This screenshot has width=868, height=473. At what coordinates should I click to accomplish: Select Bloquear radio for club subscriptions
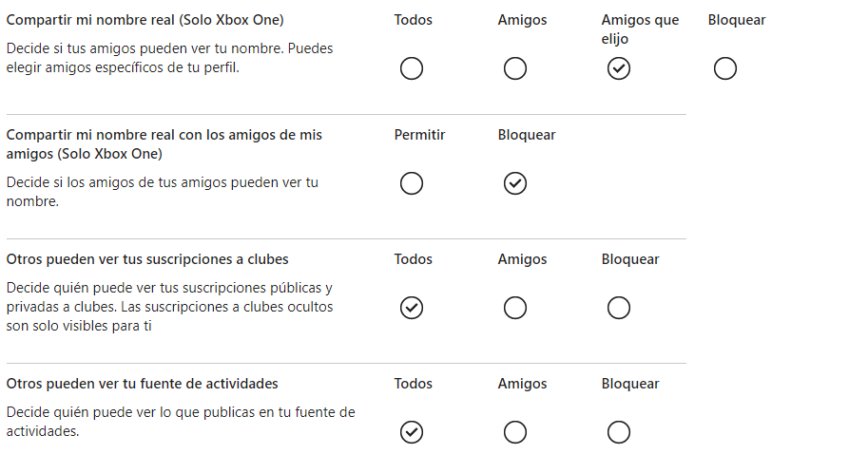(x=619, y=308)
